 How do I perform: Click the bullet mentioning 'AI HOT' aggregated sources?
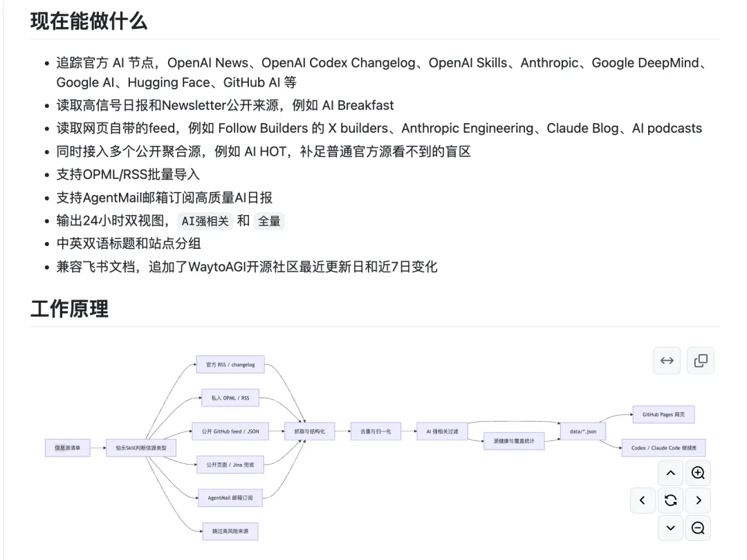point(264,151)
